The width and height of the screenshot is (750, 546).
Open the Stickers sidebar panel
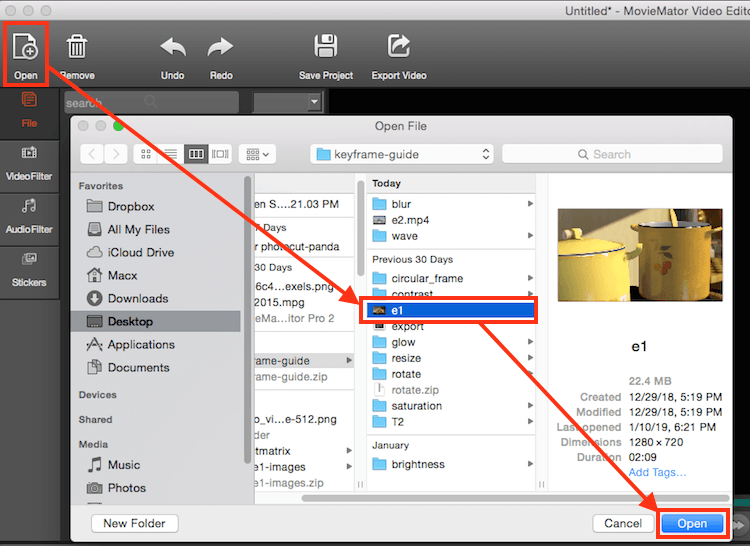(x=29, y=267)
